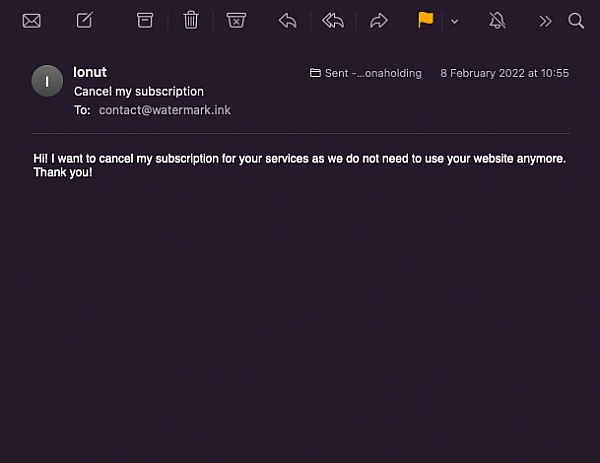
Task: Reply to the Cancel my subscription email
Action: click(287, 21)
